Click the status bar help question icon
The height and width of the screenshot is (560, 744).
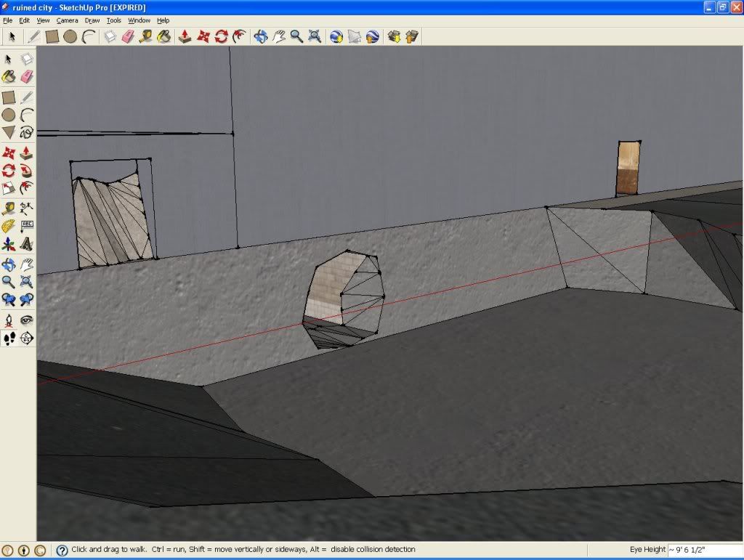[62, 550]
